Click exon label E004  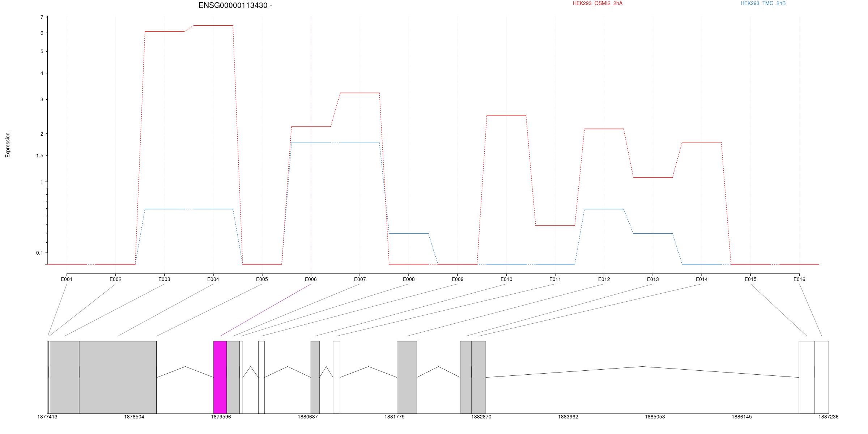click(x=213, y=279)
